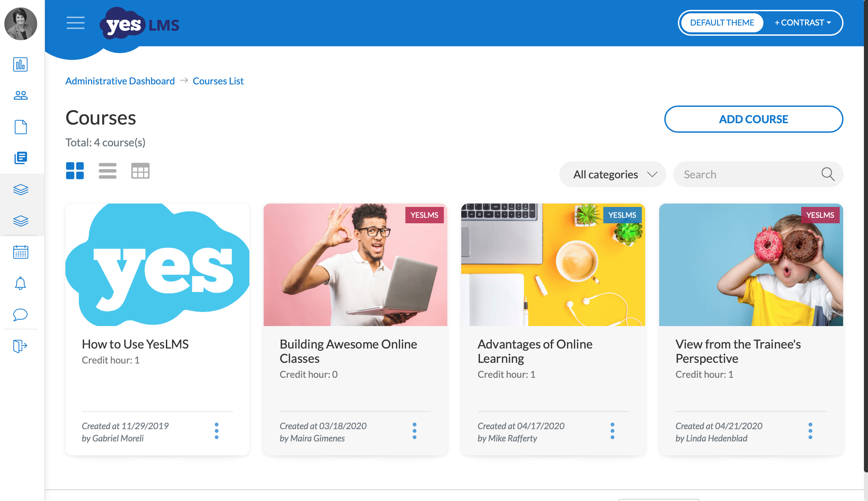
Task: Open the Users section in sidebar
Action: (21, 95)
